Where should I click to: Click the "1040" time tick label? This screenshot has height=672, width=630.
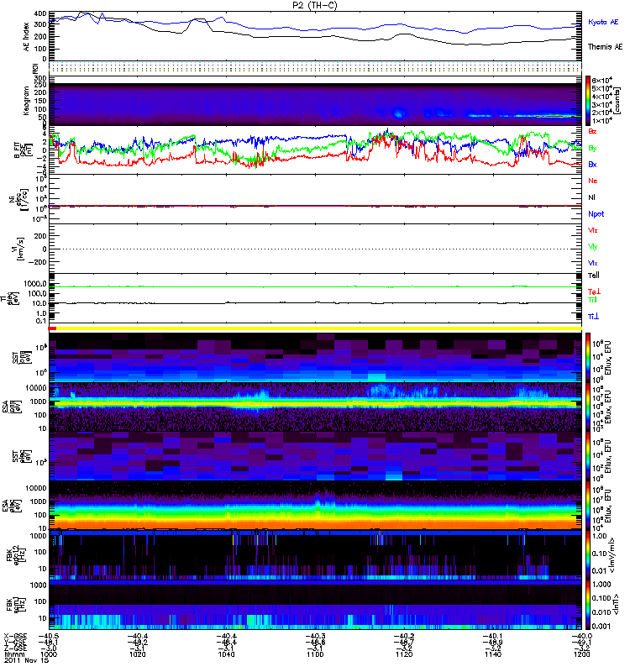point(226,654)
